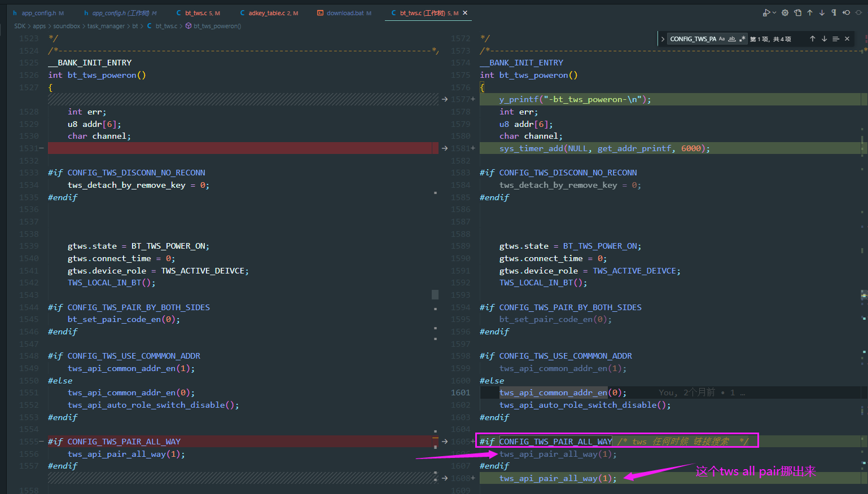Toggle whitespace display with the pilcrow icon

[x=834, y=12]
